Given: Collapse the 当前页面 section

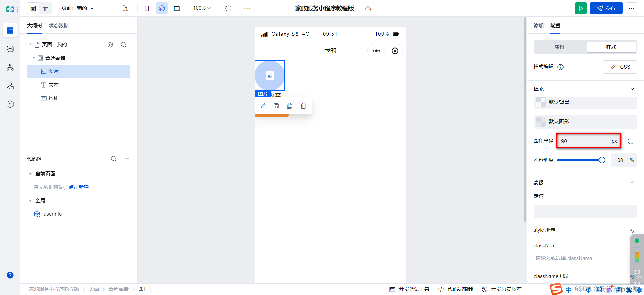Looking at the screenshot, I should pyautogui.click(x=30, y=174).
